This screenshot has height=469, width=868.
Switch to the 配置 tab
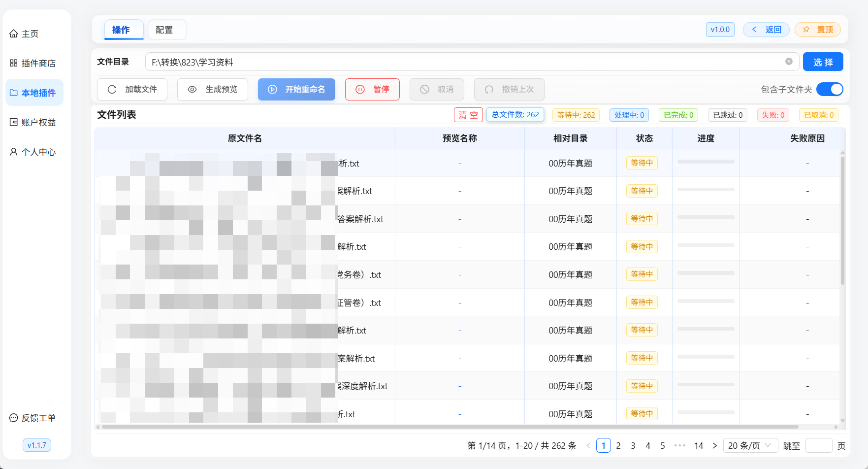coord(167,30)
